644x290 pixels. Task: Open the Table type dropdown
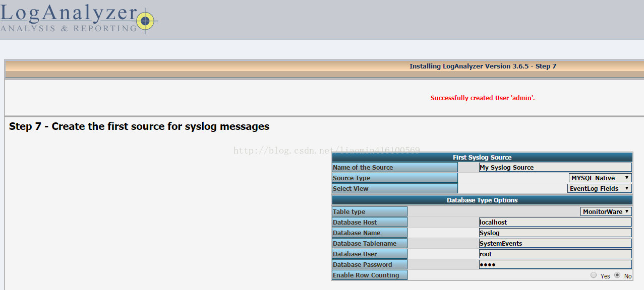tap(606, 211)
